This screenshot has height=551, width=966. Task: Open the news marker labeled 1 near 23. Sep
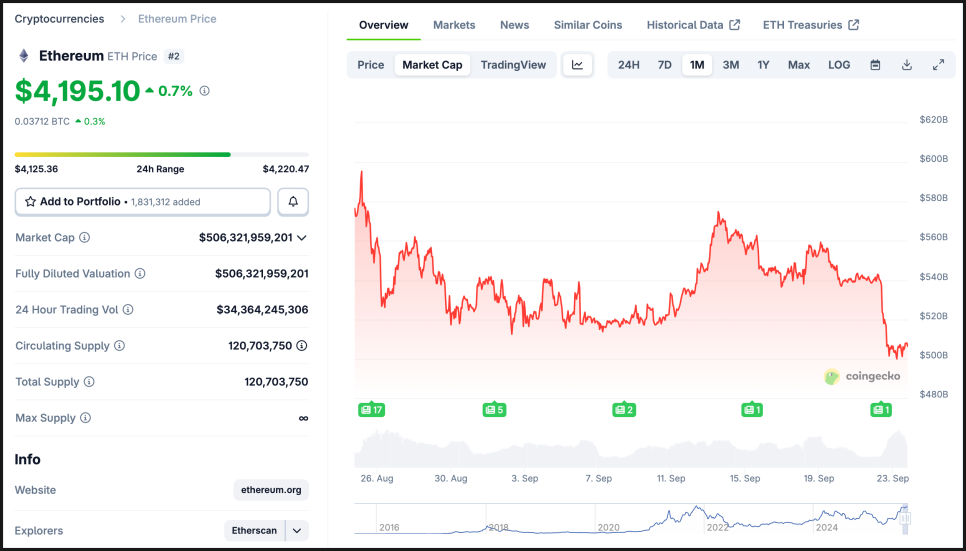point(881,409)
